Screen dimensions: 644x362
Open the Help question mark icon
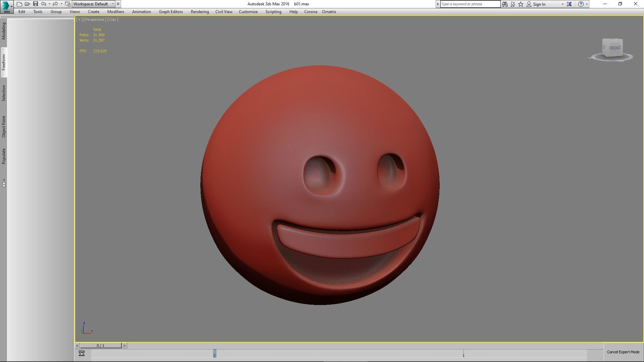click(x=581, y=4)
